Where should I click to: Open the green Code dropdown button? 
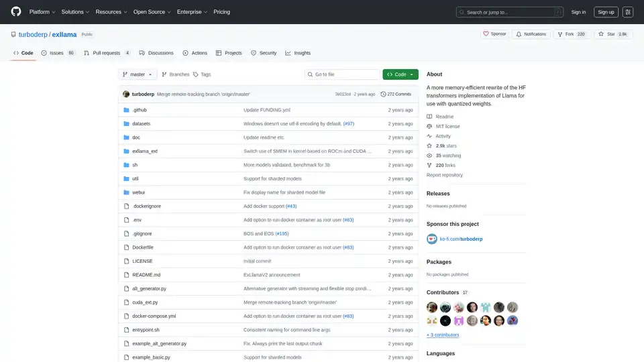tap(400, 74)
